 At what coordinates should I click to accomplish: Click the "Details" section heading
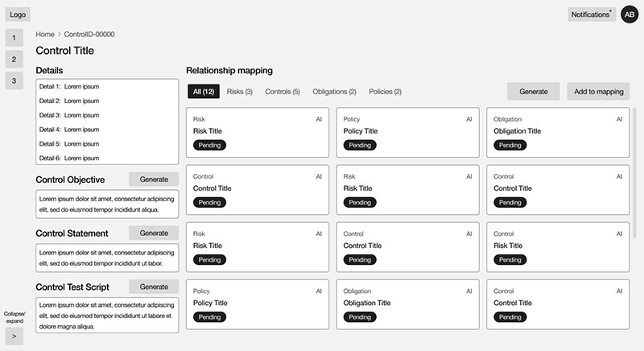(x=49, y=71)
